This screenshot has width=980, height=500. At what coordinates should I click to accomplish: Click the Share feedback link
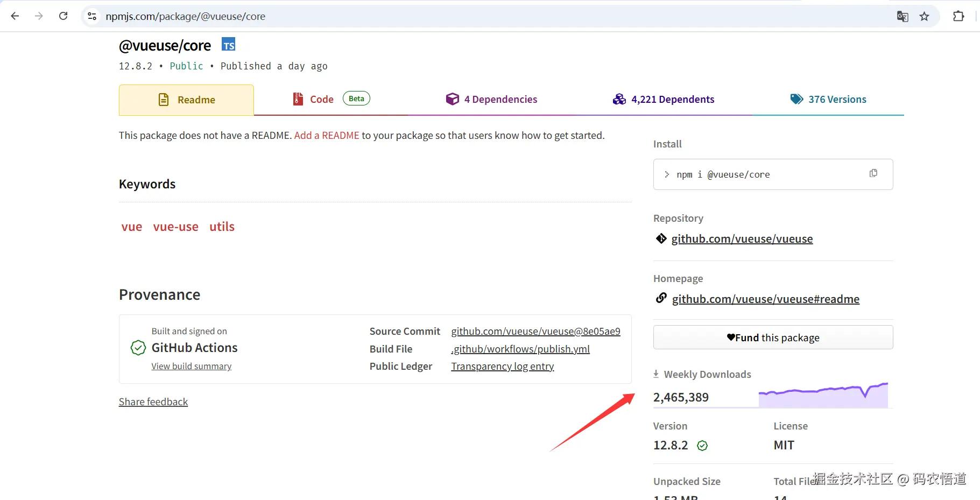coord(153,402)
